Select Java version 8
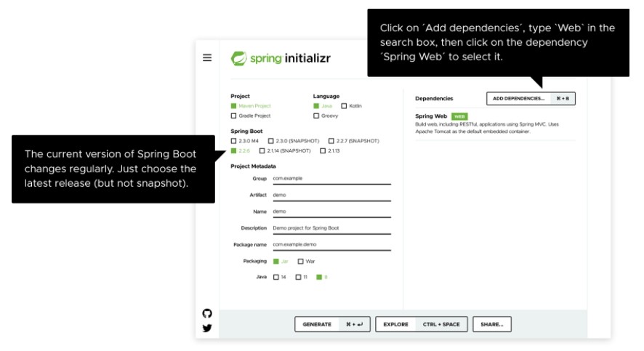Image resolution: width=644 pixels, height=351 pixels. pyautogui.click(x=322, y=277)
